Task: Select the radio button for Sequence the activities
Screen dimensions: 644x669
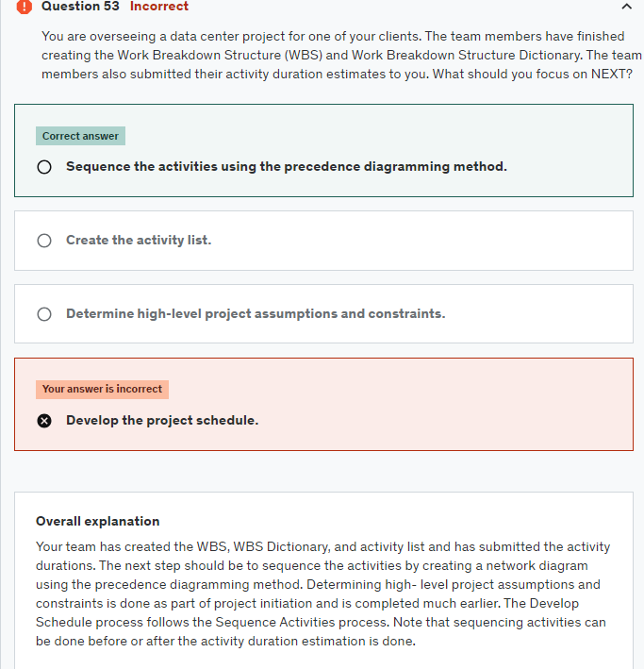Action: [43, 167]
